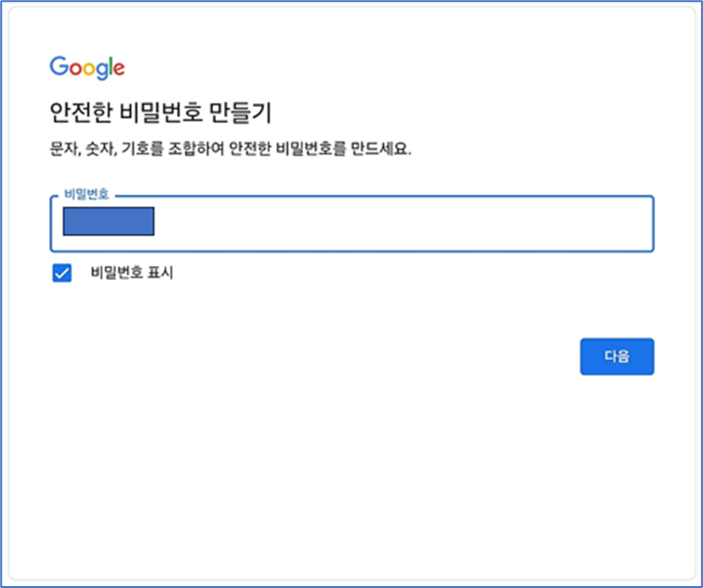
Task: Click the green l in the Google logo
Action: 110,66
